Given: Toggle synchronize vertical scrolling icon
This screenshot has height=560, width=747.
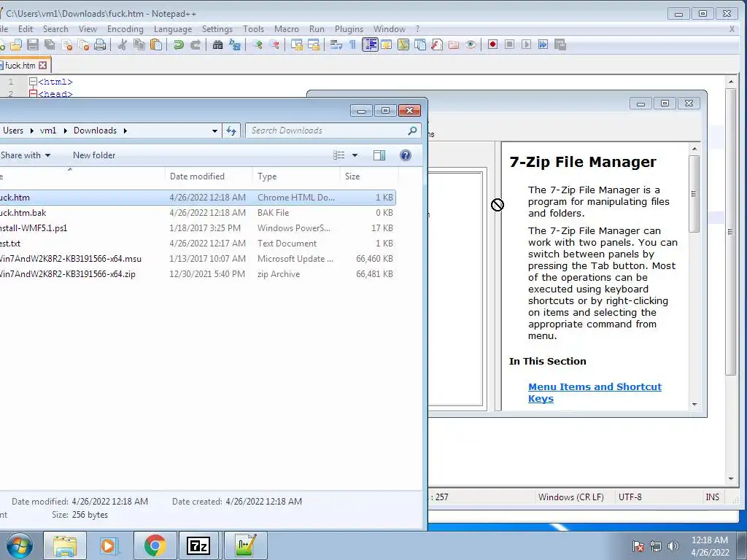Looking at the screenshot, I should [x=296, y=44].
